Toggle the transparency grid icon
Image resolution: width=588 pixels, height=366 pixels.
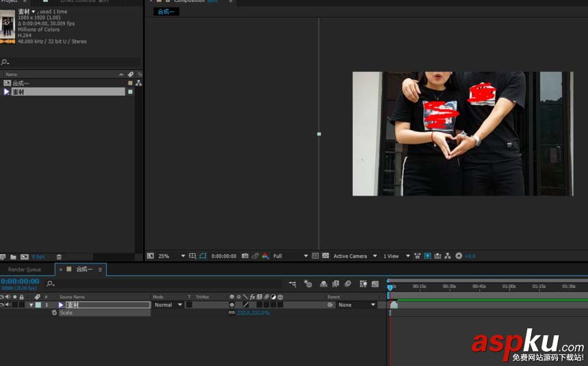(325, 256)
